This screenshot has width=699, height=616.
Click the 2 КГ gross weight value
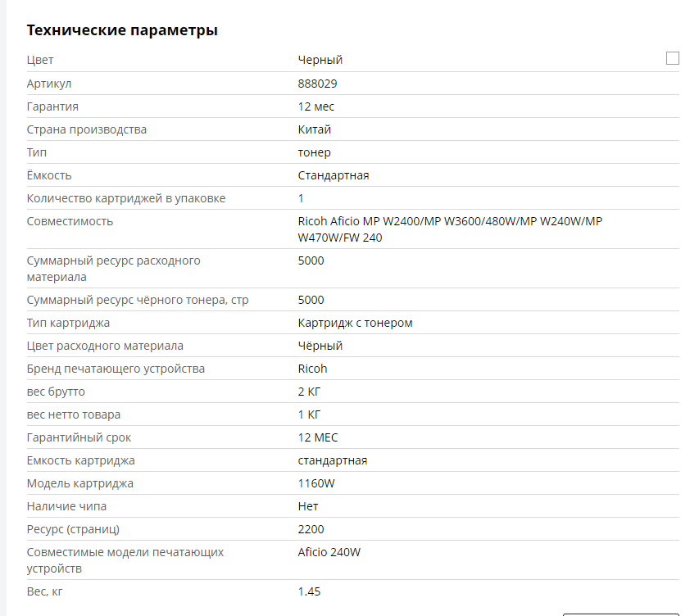coord(309,392)
